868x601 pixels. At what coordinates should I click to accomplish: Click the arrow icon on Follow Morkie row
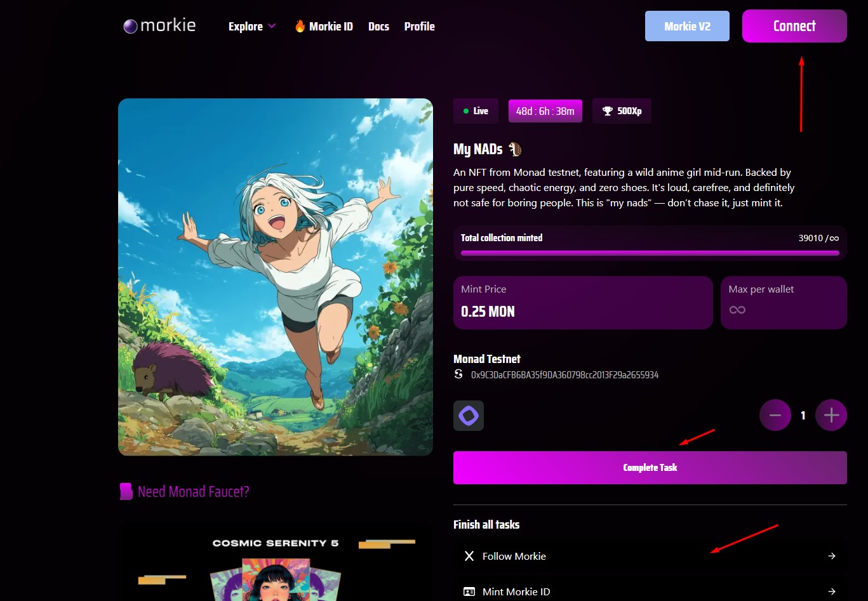(832, 556)
